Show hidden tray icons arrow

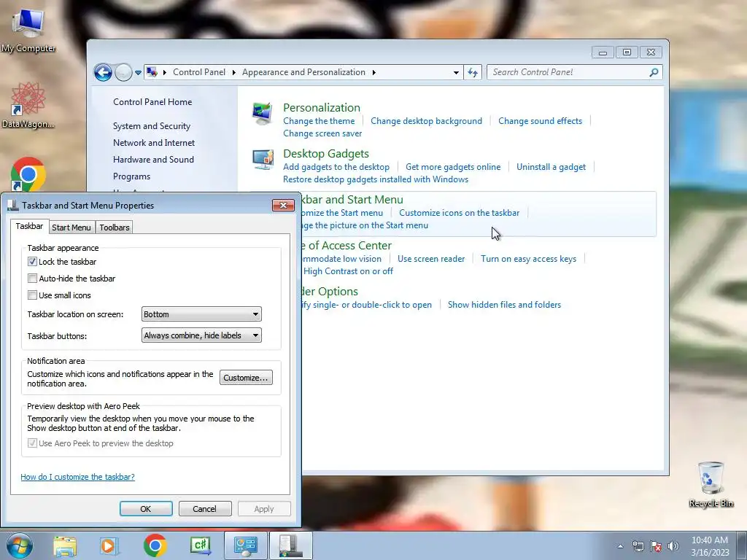click(x=620, y=546)
